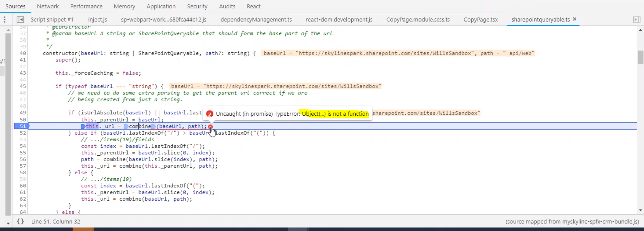This screenshot has height=231, width=644.
Task: Toggle the file navigator sidebar panel
Action: (x=21, y=19)
